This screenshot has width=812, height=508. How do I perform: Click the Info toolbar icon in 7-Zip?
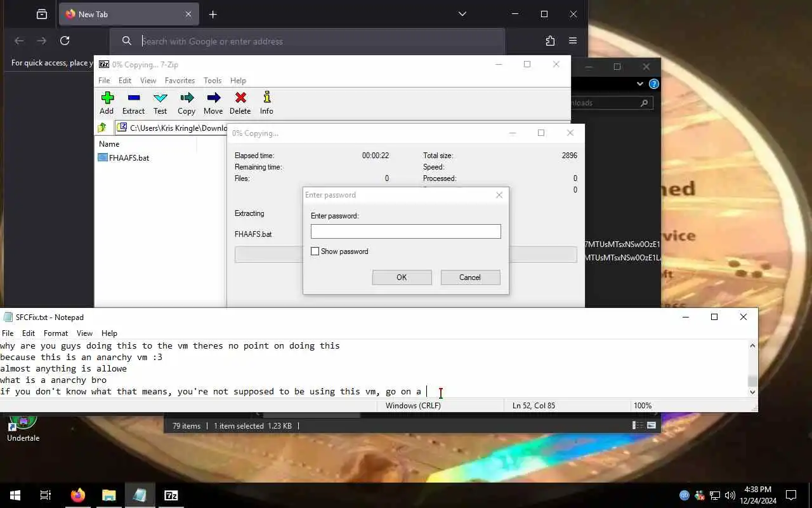(266, 103)
